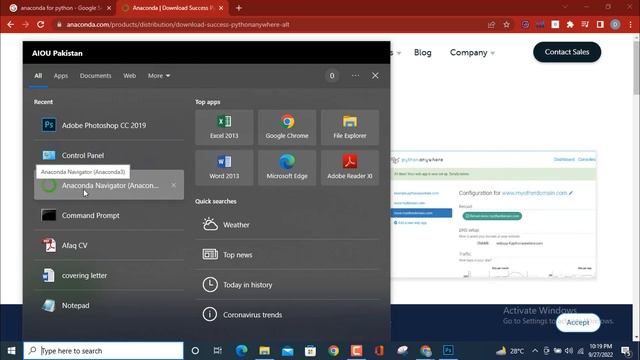Open Microsoft Edge from the taskbar
The image size is (640, 360).
(x=242, y=351)
